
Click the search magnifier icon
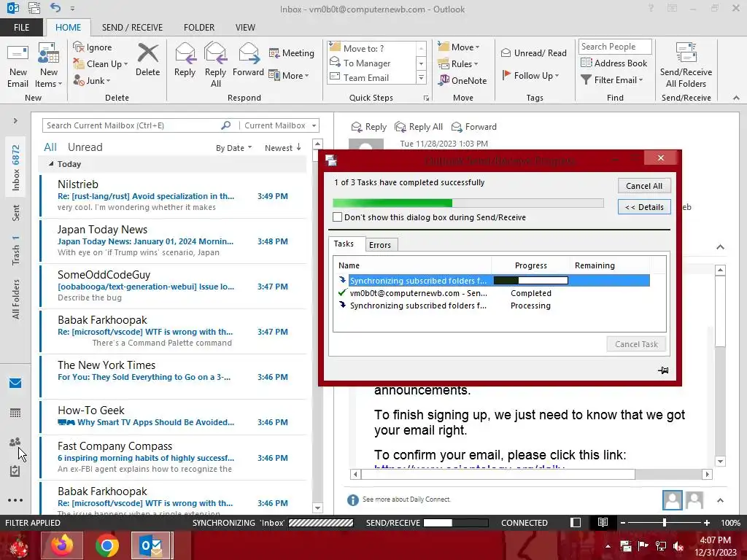(x=226, y=125)
